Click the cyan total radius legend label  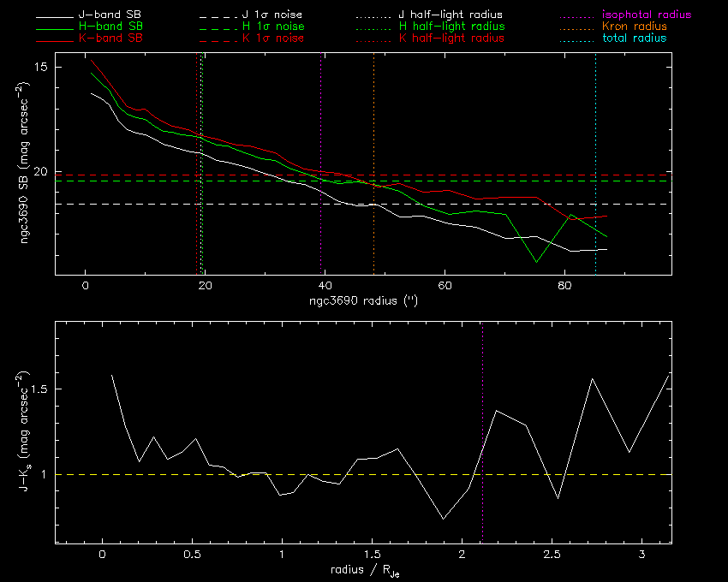[x=633, y=39]
